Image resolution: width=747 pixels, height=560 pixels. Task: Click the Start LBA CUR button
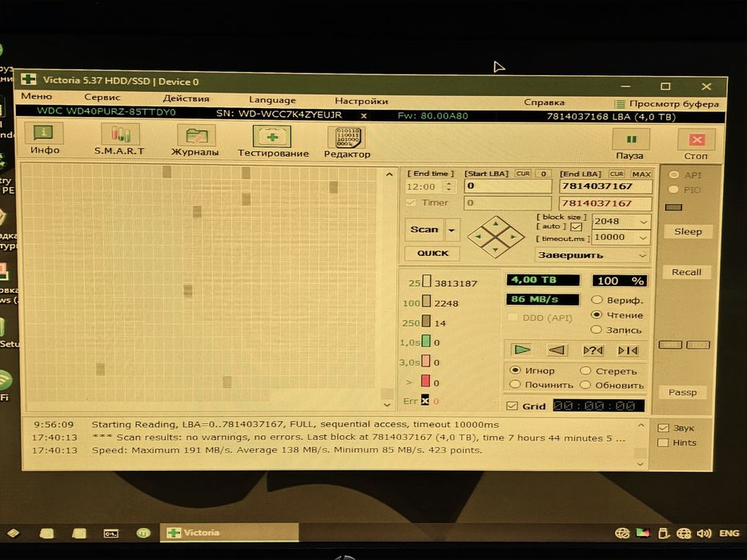point(523,174)
